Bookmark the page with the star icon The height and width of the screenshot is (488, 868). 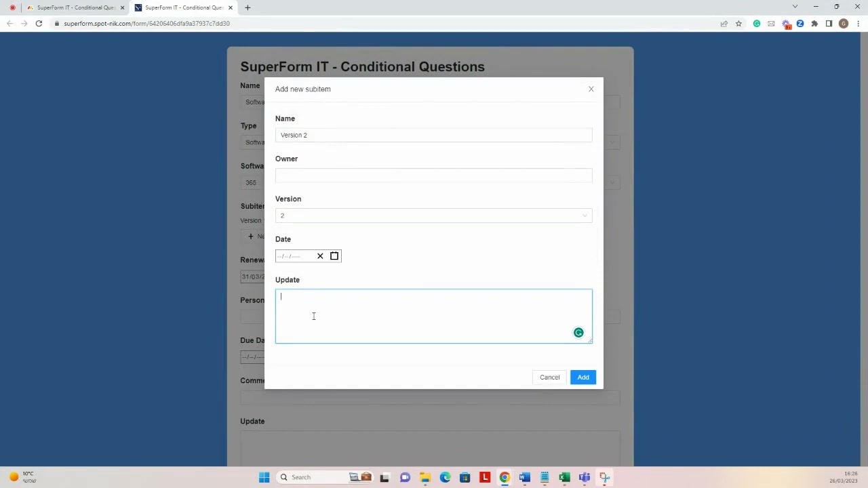click(x=739, y=23)
